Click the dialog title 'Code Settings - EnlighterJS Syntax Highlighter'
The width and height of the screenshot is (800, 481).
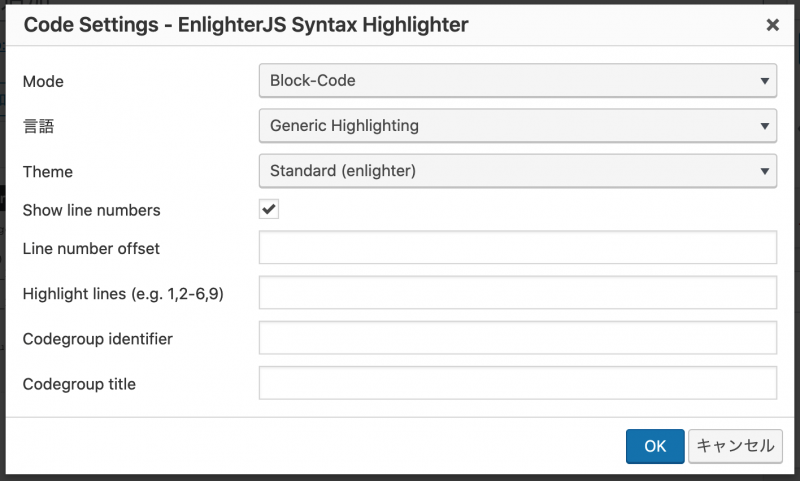point(246,24)
